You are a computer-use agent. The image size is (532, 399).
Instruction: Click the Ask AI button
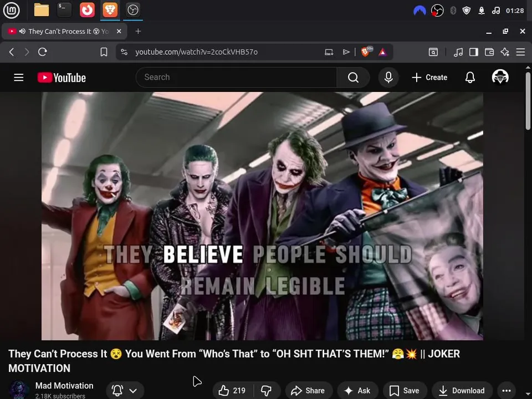click(x=357, y=391)
